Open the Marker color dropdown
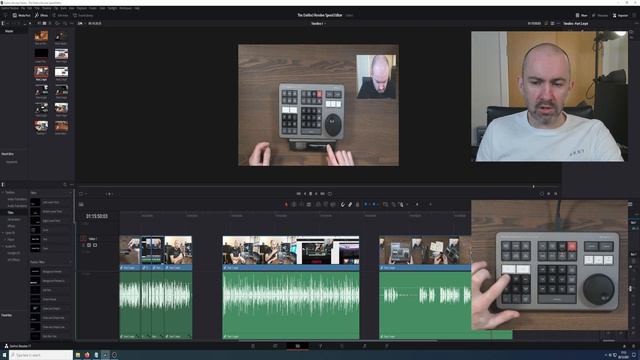Screen dimensions: 640x360 (x=378, y=204)
